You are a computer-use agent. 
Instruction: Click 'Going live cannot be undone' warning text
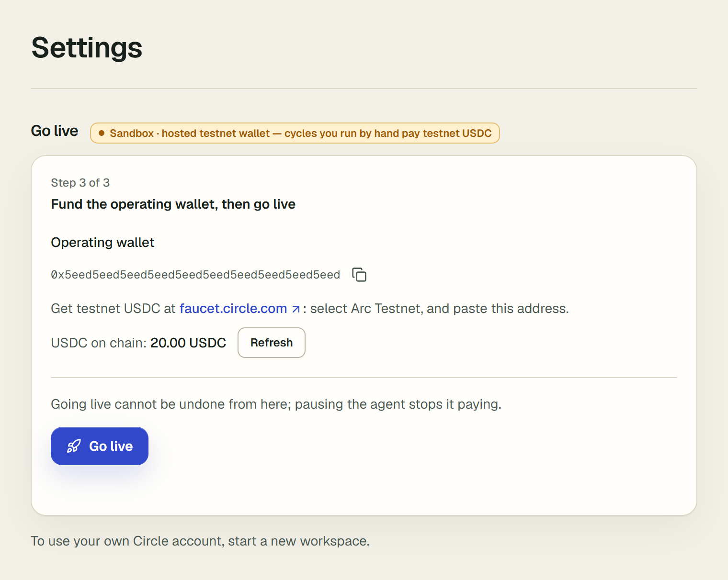(x=276, y=404)
